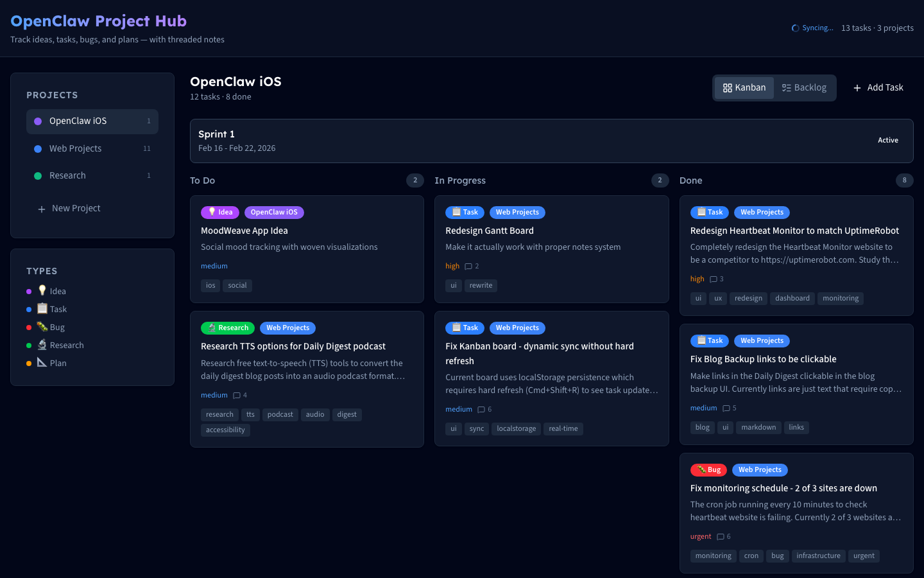Open comments icon on Redesign Gantt Board
Viewport: 924px width, 578px height.
click(x=468, y=267)
